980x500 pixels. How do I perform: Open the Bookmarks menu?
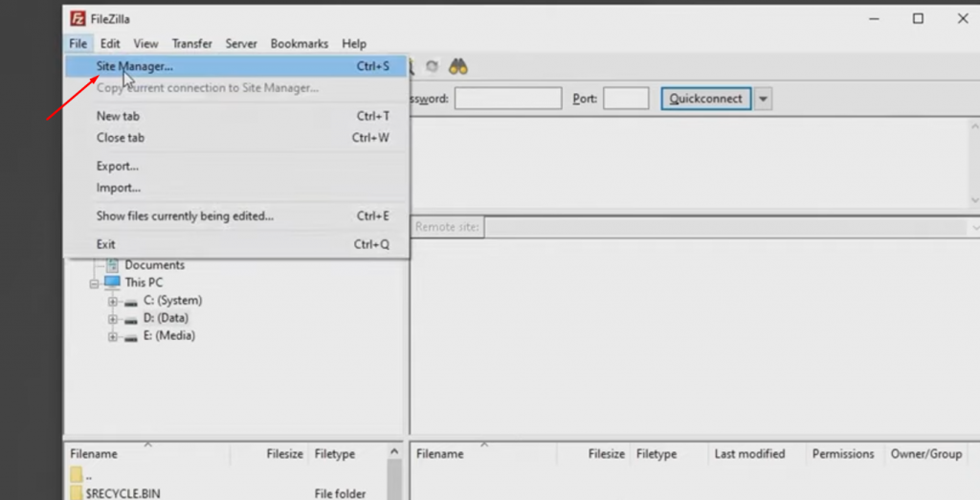click(x=300, y=44)
